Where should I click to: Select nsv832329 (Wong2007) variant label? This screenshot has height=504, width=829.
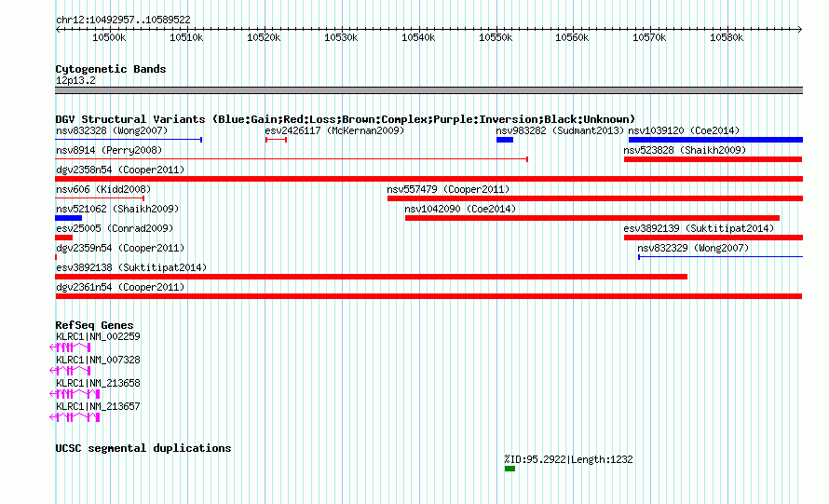pyautogui.click(x=693, y=248)
